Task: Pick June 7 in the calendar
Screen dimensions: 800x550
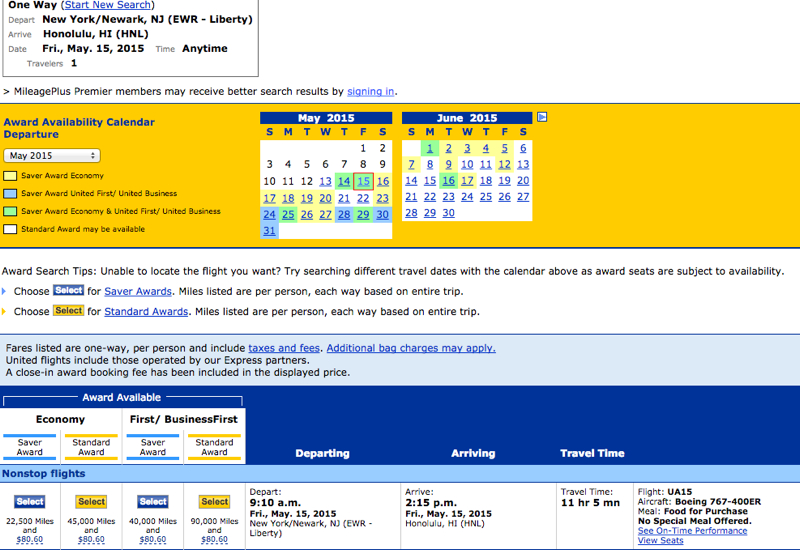Action: click(411, 165)
